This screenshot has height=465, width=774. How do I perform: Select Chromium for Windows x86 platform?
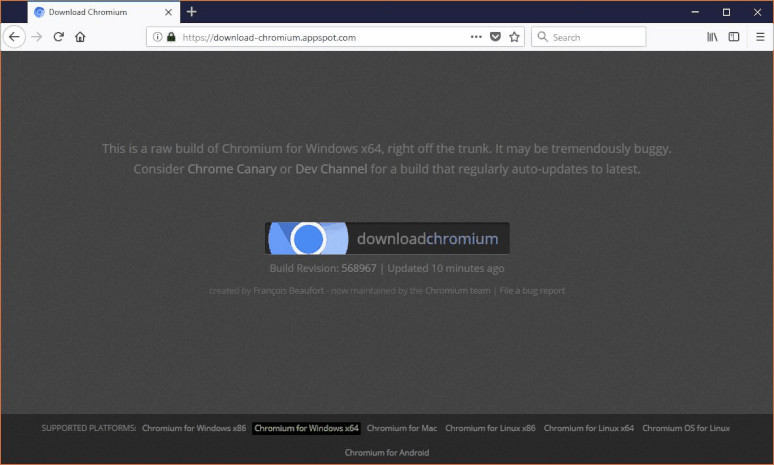pos(194,428)
